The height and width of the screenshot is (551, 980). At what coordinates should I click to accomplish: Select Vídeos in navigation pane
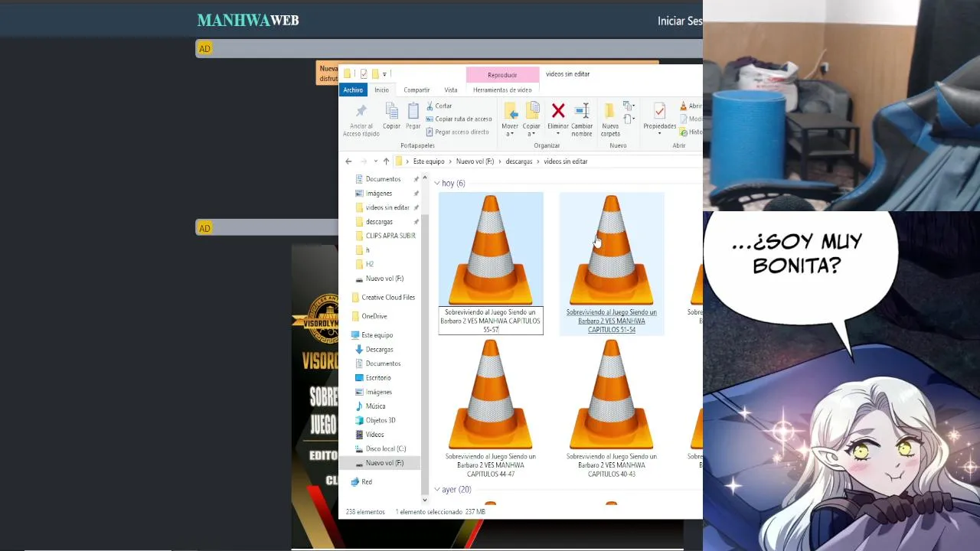[x=374, y=435]
